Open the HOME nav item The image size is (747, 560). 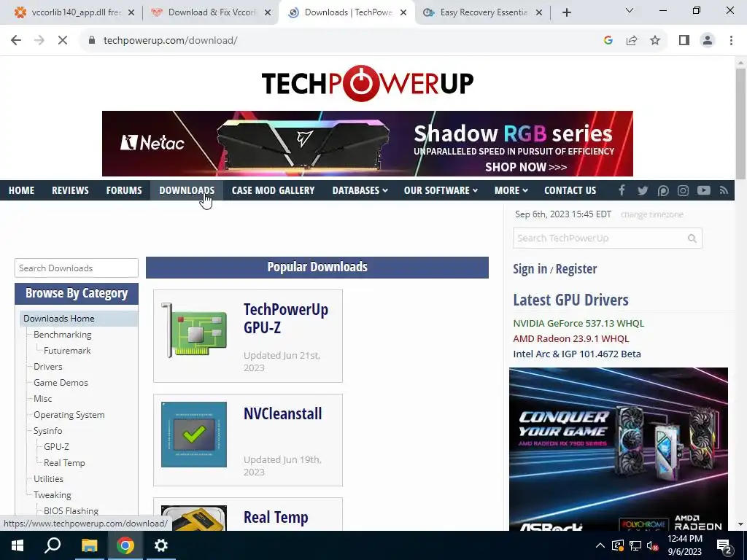(x=21, y=190)
